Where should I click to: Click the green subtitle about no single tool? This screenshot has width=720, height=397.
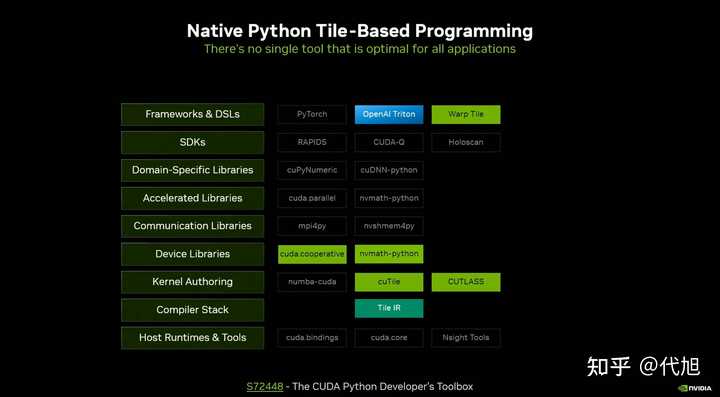[360, 49]
